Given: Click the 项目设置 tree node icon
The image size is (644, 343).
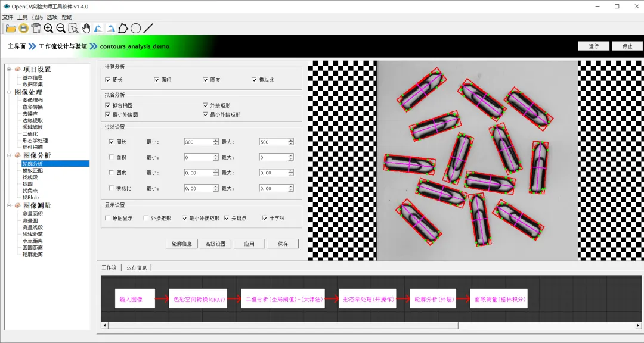Looking at the screenshot, I should (x=18, y=69).
